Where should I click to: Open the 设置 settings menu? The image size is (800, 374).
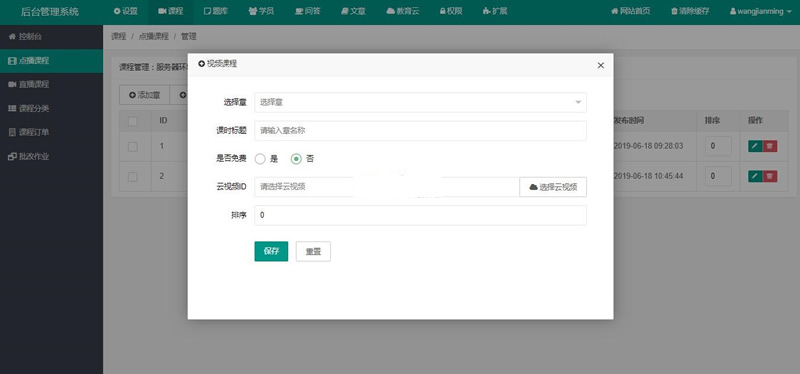pyautogui.click(x=126, y=11)
